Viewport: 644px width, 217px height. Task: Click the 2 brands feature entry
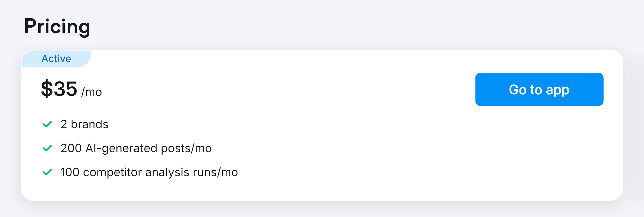[x=84, y=124]
